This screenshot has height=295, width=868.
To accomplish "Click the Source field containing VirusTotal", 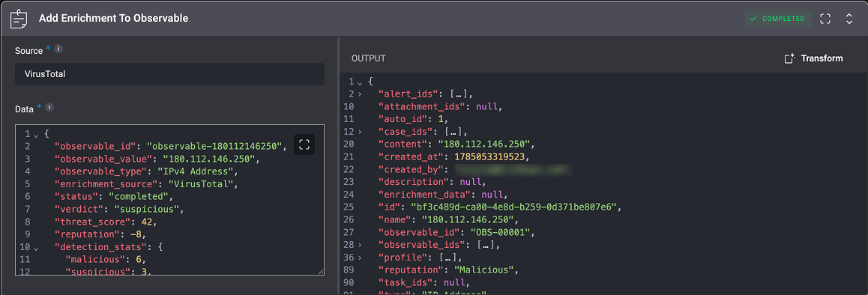I will point(170,73).
